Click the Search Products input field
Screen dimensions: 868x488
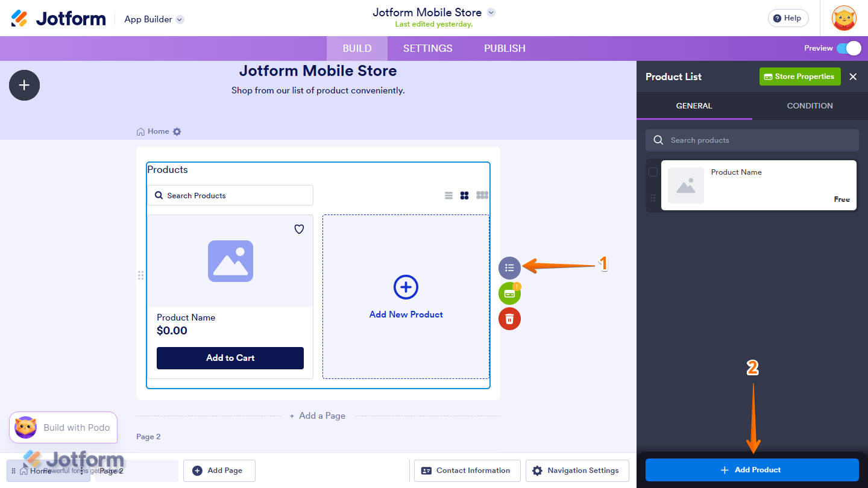pos(230,195)
